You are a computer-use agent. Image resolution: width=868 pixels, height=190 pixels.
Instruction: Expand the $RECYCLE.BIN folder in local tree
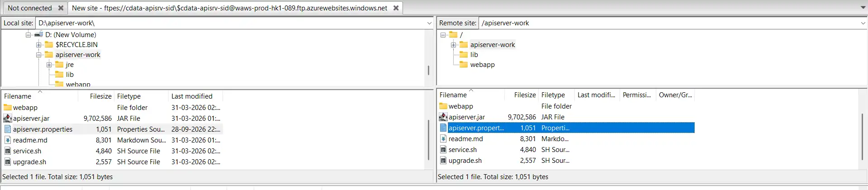pos(39,45)
